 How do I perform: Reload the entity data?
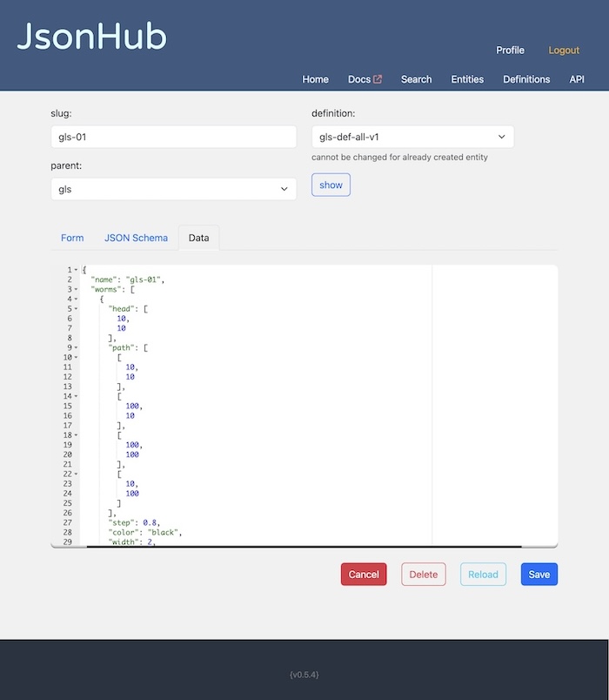click(483, 575)
